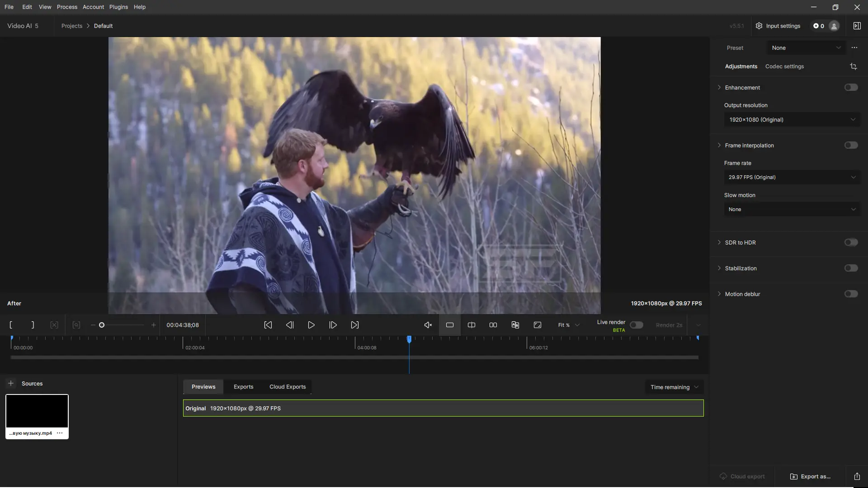This screenshot has height=488, width=868.
Task: Jump to the last frame
Action: pyautogui.click(x=355, y=325)
